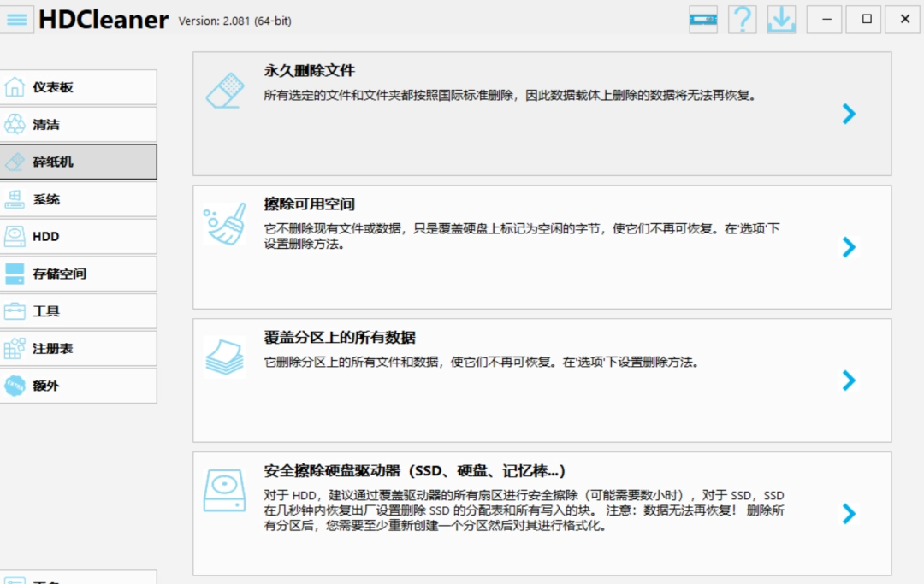Click the recycle icon beside 清洁
The image size is (924, 584).
point(15,124)
